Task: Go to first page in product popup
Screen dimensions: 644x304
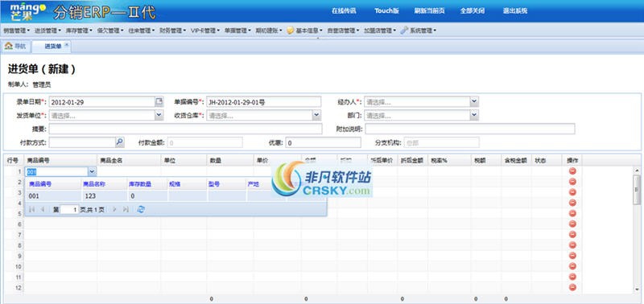Action: [31, 209]
